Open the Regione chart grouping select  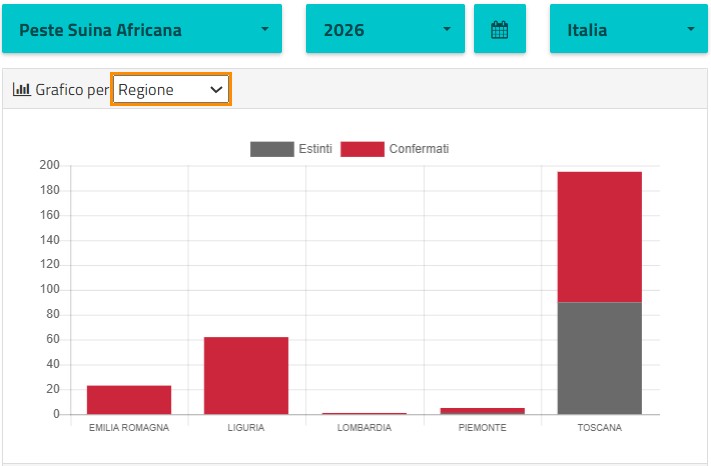coord(170,89)
